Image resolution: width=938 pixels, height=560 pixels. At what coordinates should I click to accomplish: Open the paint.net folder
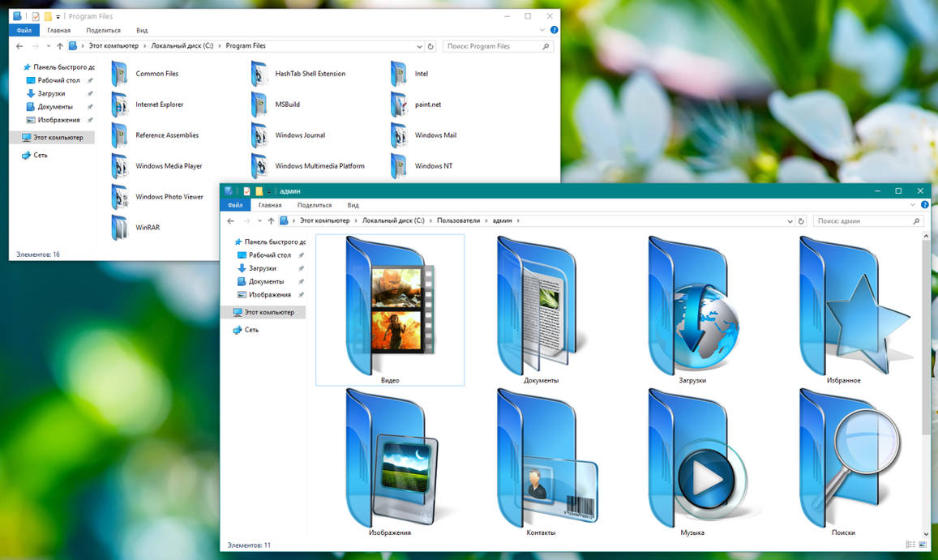coord(428,104)
